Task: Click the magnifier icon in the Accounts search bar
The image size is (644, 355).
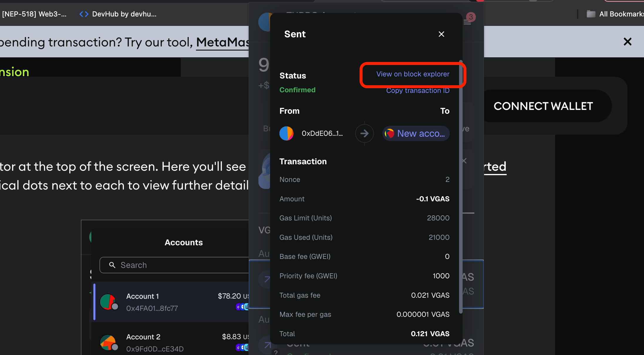Action: click(112, 265)
